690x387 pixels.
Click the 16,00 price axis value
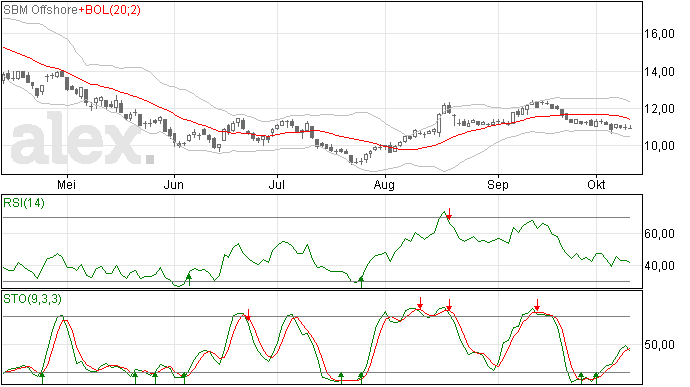pyautogui.click(x=659, y=34)
